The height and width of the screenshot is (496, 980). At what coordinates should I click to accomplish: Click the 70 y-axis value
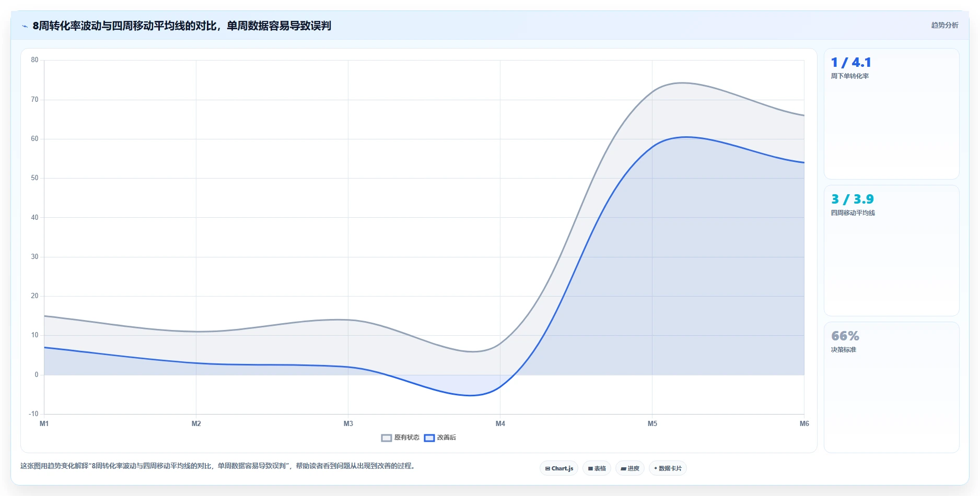click(34, 99)
